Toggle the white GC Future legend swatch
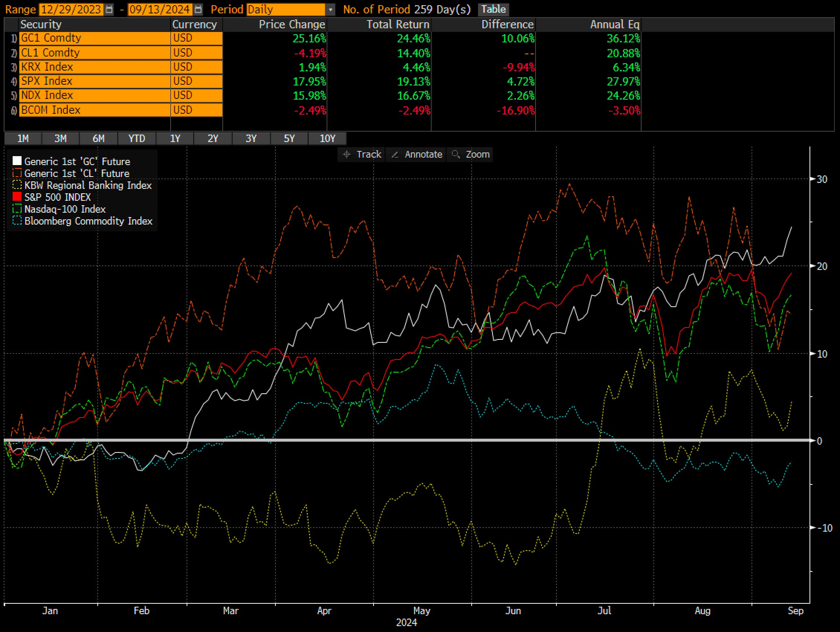Screen dimensions: 840x632 coord(17,161)
